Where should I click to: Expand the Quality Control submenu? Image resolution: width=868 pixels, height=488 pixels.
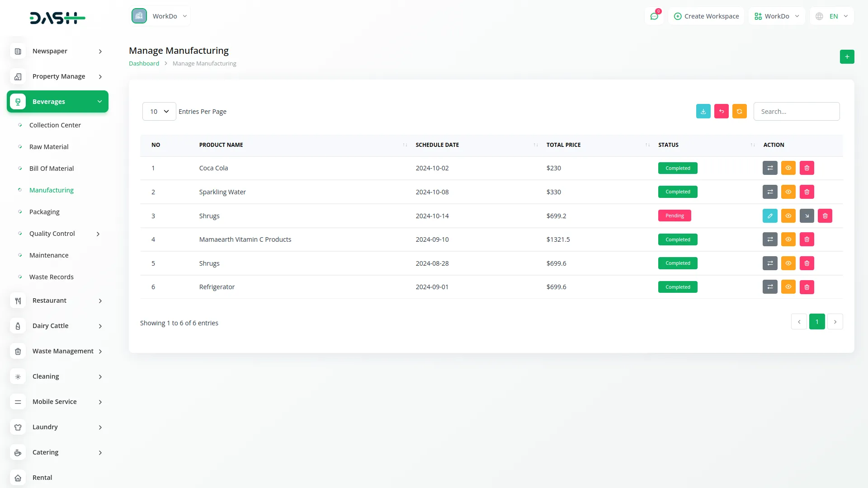(98, 234)
